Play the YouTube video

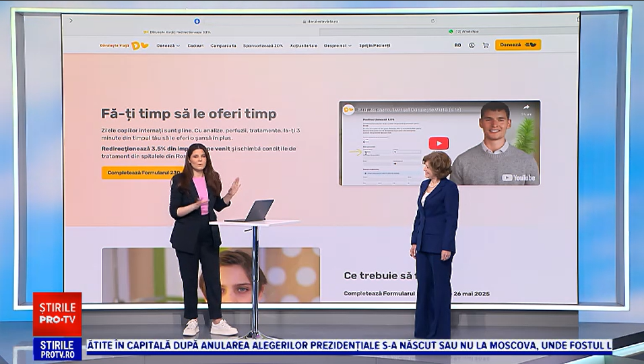pyautogui.click(x=439, y=143)
